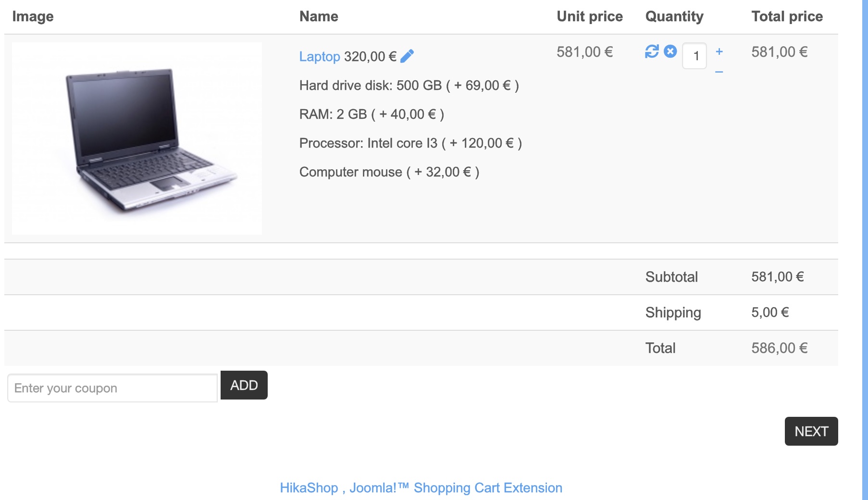This screenshot has width=868, height=500.
Task: Select the Name column header
Action: point(319,16)
